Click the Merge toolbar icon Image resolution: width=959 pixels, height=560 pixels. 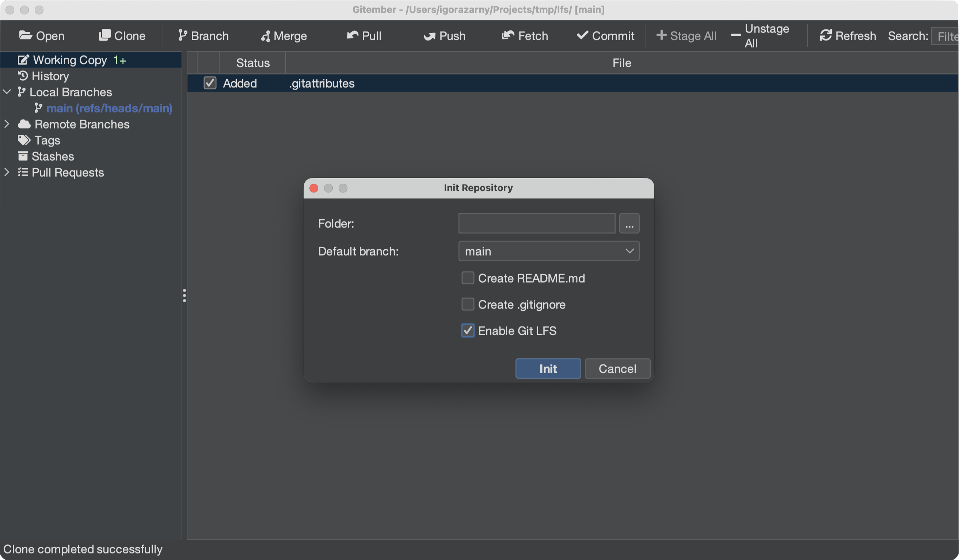click(x=266, y=36)
